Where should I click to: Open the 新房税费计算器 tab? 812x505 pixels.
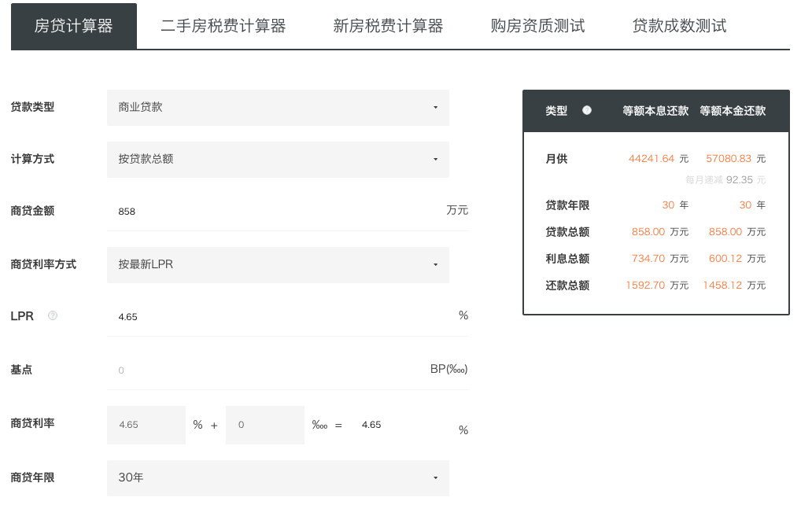(388, 26)
